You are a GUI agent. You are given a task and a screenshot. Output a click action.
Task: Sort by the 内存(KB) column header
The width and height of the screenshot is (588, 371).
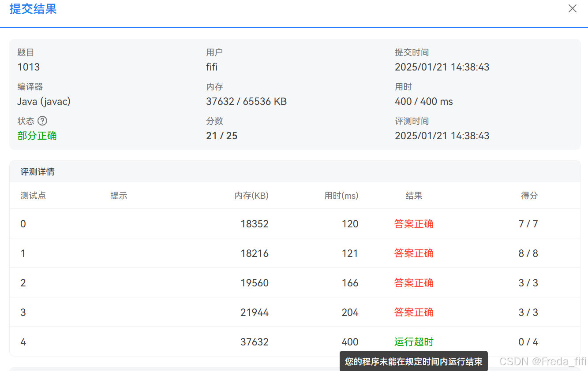point(251,196)
